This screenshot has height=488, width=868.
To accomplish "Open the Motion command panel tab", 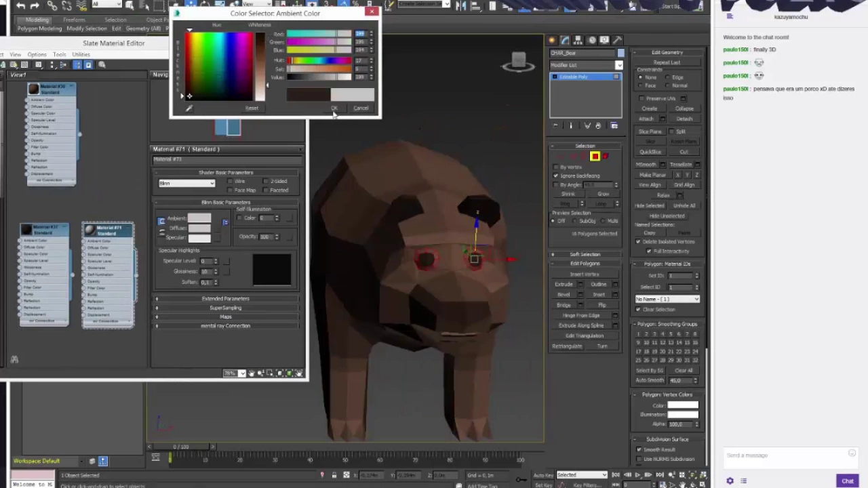I will [591, 40].
